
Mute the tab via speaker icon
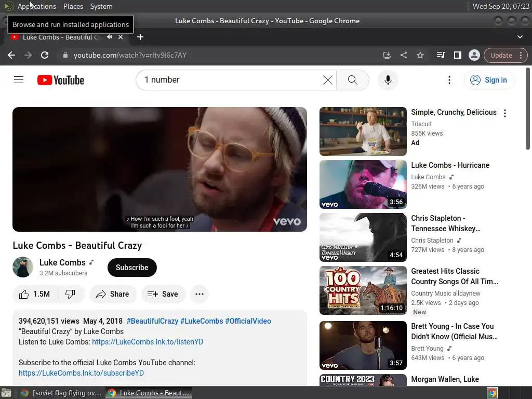109,37
